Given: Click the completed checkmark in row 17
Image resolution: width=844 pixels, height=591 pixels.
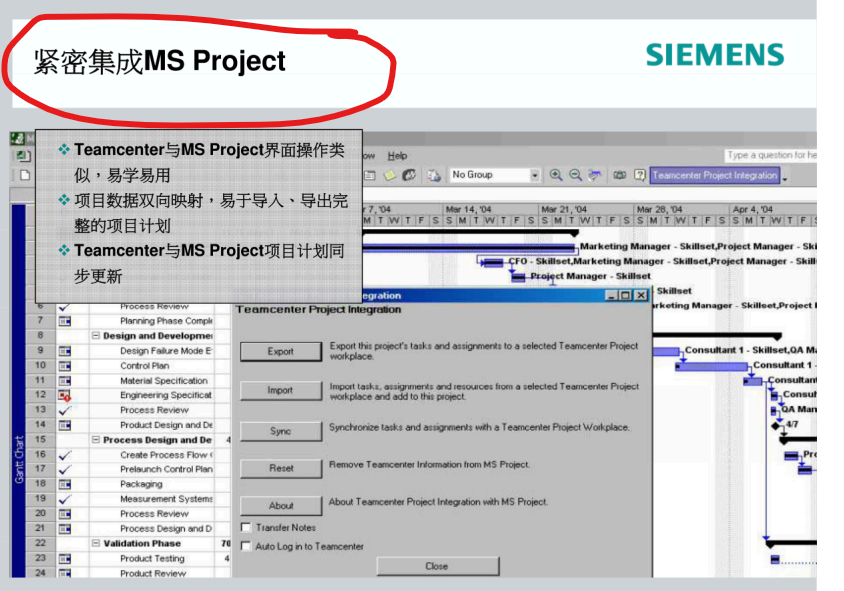Looking at the screenshot, I should [65, 470].
